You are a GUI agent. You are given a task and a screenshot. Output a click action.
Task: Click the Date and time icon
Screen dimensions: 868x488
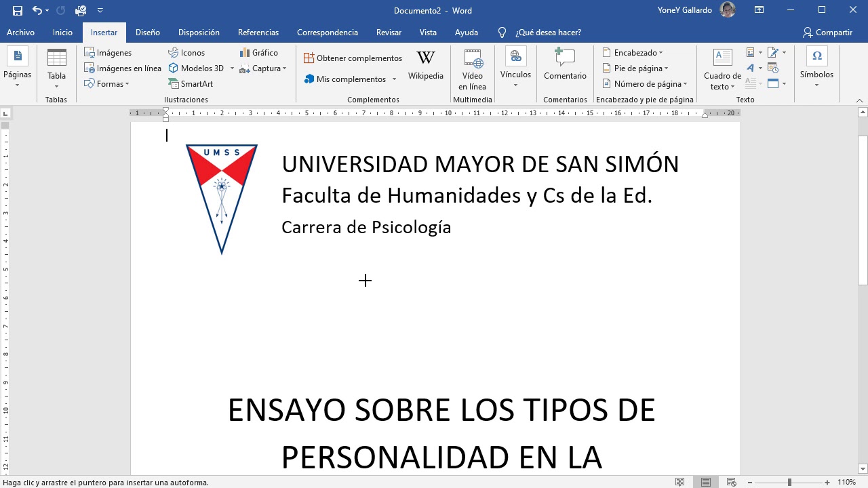773,68
